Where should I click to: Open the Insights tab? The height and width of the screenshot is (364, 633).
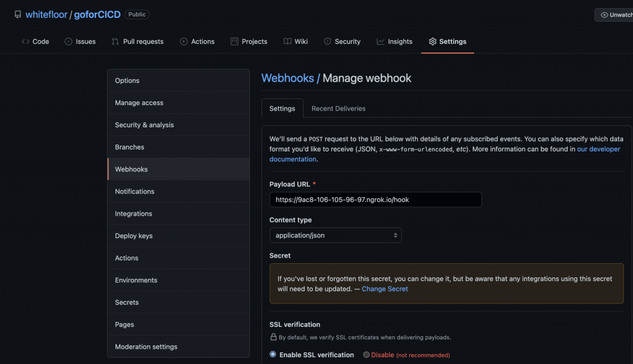click(395, 41)
